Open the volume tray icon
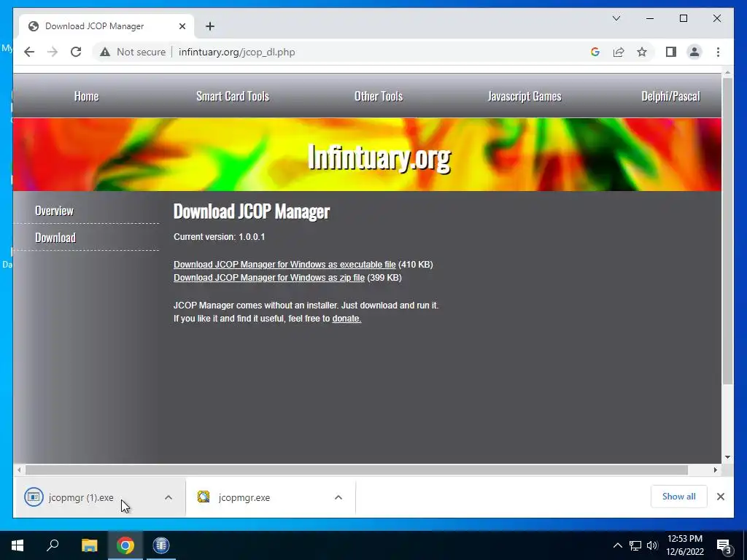 tap(651, 545)
